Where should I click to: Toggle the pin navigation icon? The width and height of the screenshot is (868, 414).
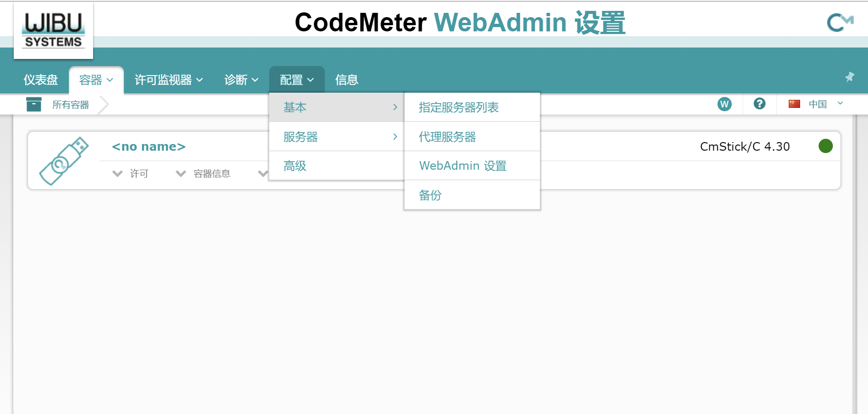click(x=849, y=77)
